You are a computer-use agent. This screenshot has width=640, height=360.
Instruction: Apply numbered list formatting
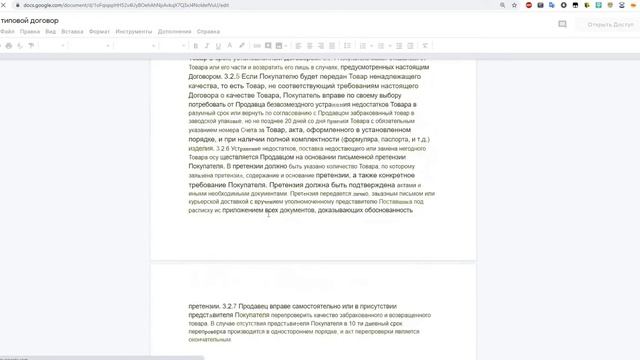(362, 46)
